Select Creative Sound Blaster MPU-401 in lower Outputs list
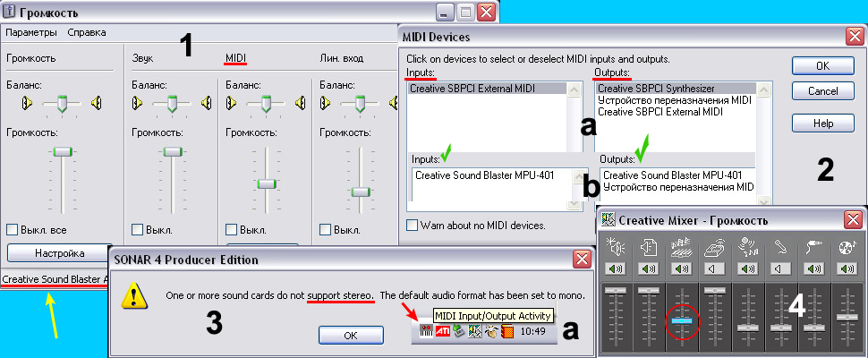 click(673, 175)
